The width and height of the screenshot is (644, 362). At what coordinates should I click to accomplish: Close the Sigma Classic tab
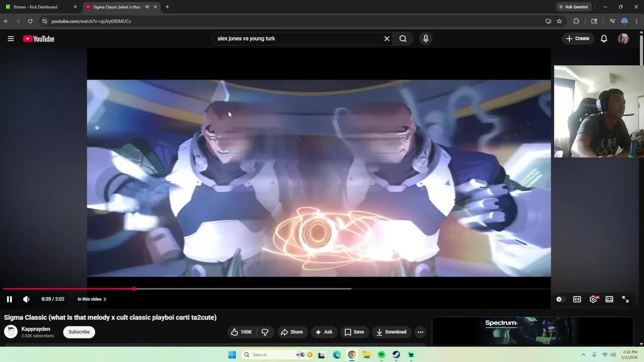pos(155,7)
